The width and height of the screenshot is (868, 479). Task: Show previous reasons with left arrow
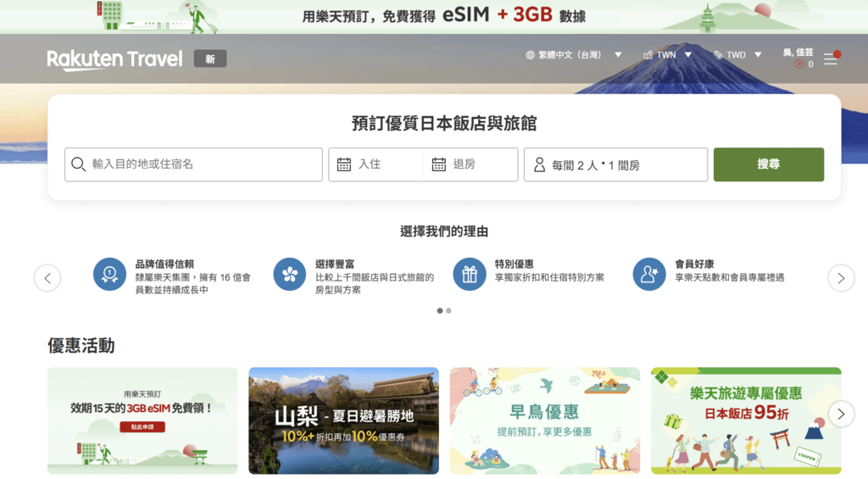click(47, 278)
